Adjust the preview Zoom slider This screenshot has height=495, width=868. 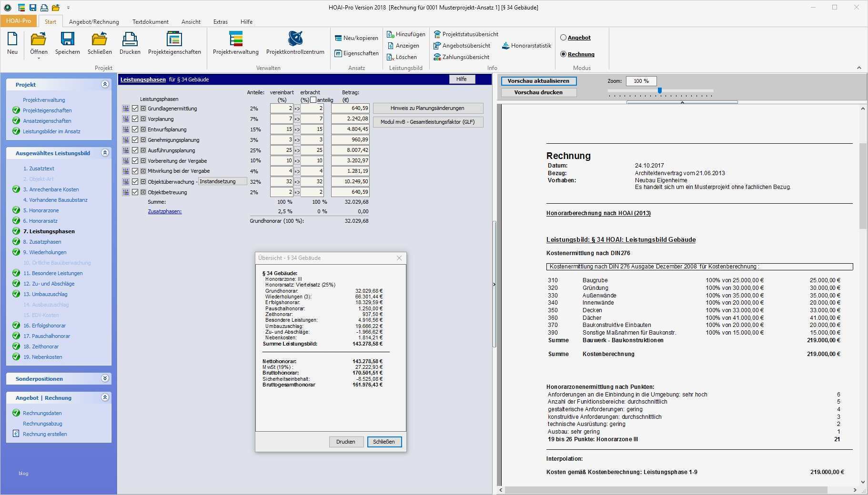[x=659, y=90]
